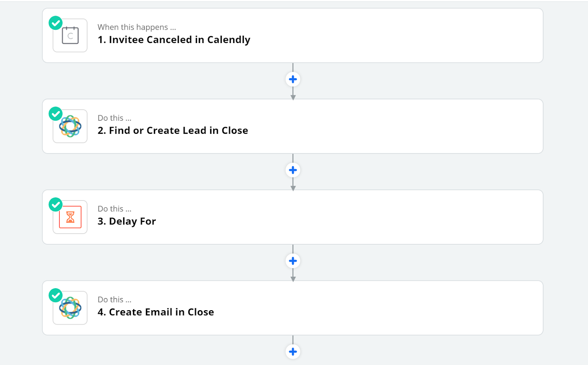This screenshot has height=365, width=588.
Task: Expand the Find or Create Lead step
Action: pyautogui.click(x=293, y=126)
